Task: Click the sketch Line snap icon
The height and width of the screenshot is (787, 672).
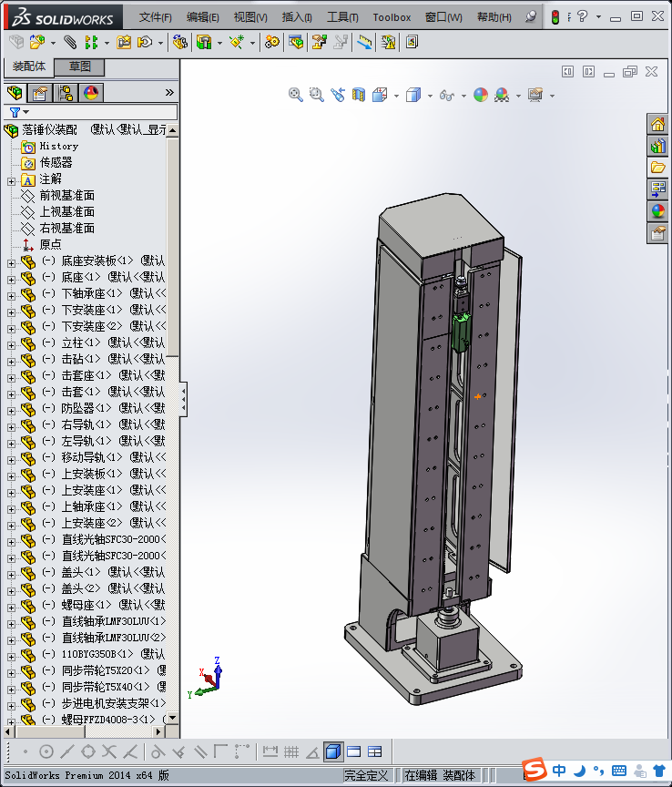Action: point(67,751)
